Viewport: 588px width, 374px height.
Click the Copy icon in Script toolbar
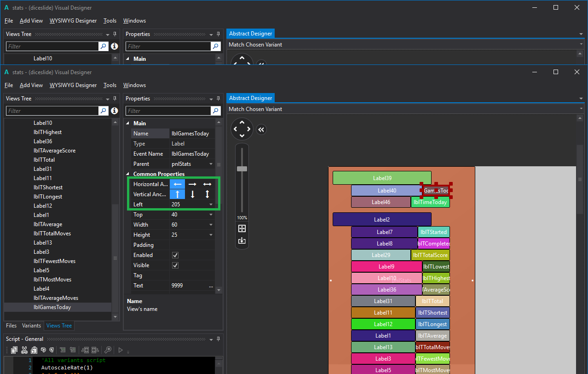[x=14, y=350]
